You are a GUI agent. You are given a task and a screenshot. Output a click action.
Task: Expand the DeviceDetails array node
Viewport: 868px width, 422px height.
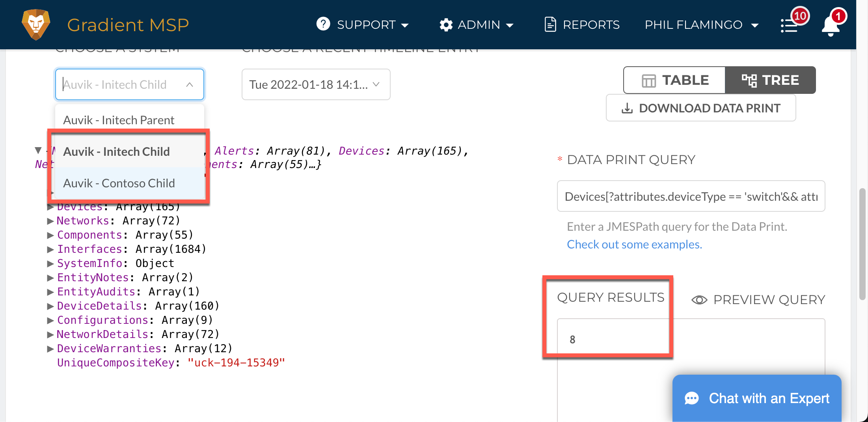tap(50, 306)
